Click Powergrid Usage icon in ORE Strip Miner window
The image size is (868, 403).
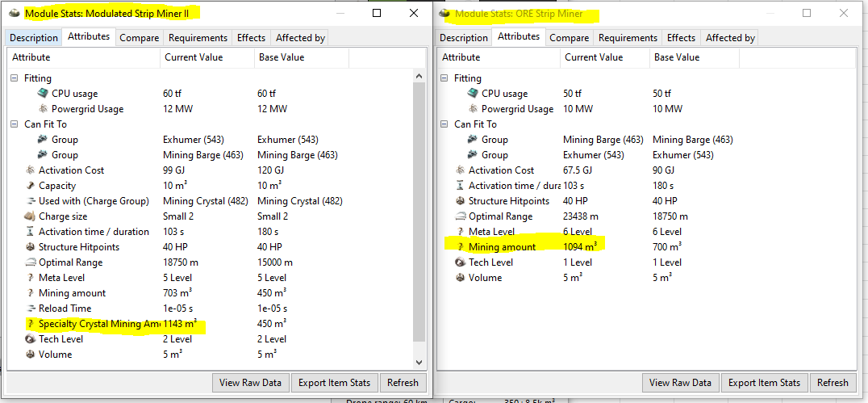pos(473,109)
